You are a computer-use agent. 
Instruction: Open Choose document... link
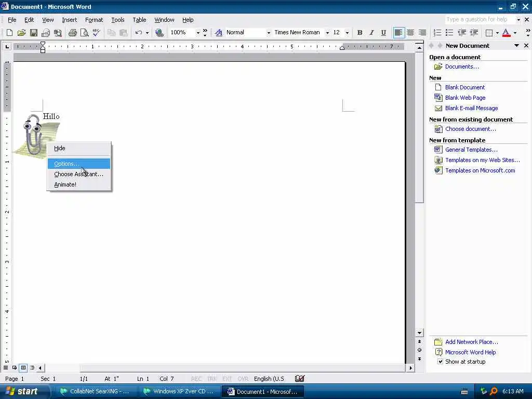click(x=470, y=129)
